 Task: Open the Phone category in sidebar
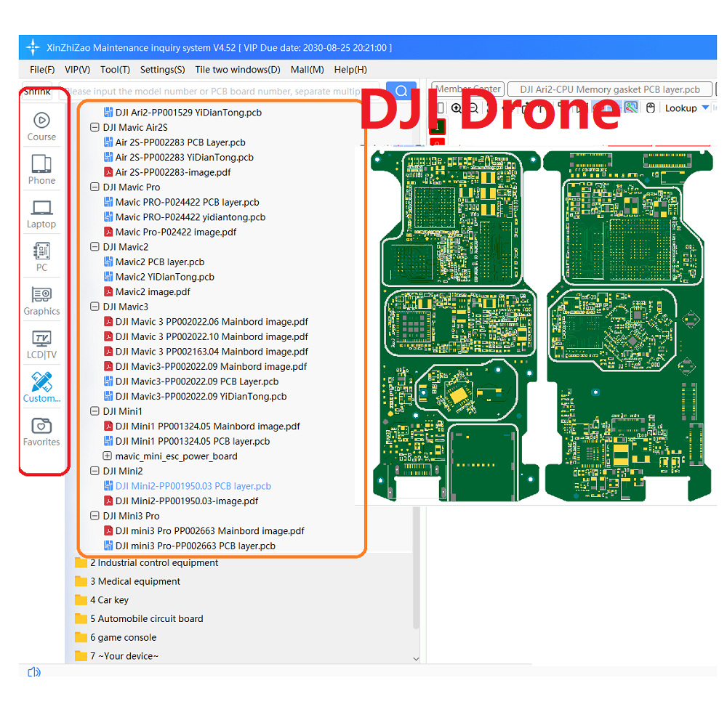coord(41,170)
